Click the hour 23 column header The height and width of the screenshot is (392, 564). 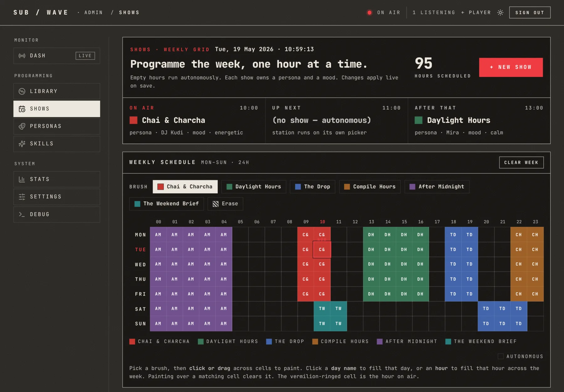coord(535,222)
